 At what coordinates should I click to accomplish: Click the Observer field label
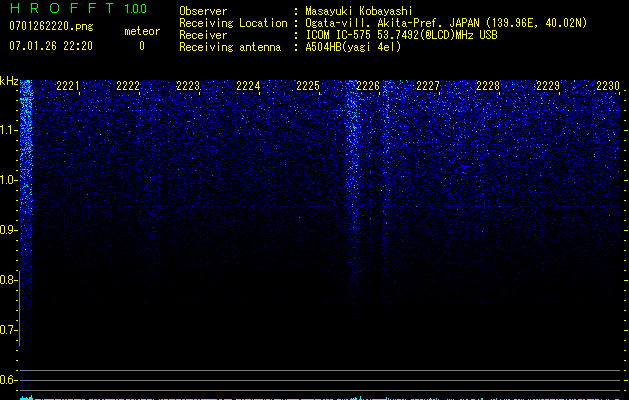click(203, 11)
